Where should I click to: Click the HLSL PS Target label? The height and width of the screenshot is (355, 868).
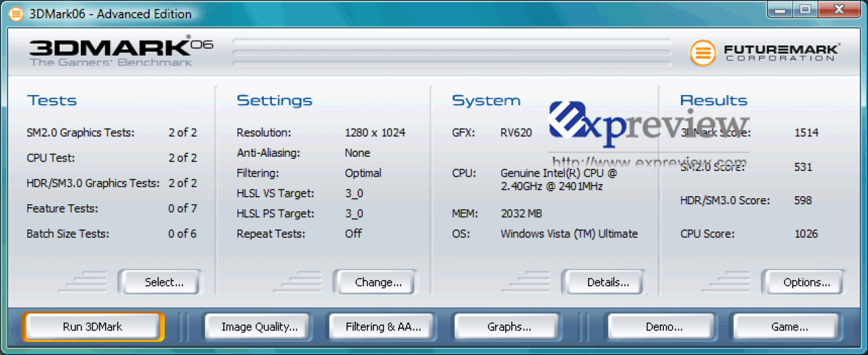click(275, 214)
